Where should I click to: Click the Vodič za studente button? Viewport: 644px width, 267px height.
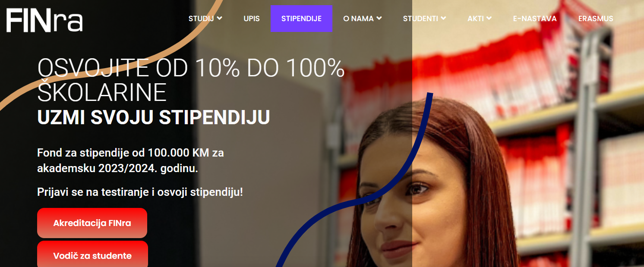pos(92,255)
